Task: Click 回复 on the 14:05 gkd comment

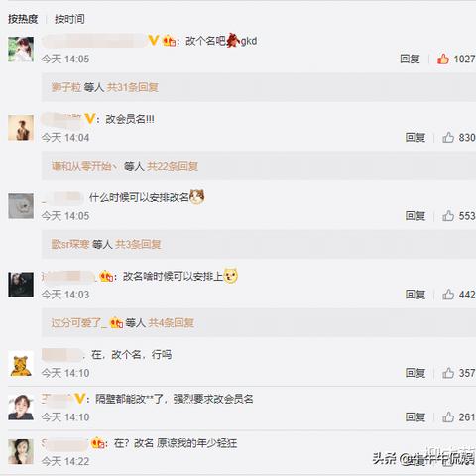Action: pos(410,59)
